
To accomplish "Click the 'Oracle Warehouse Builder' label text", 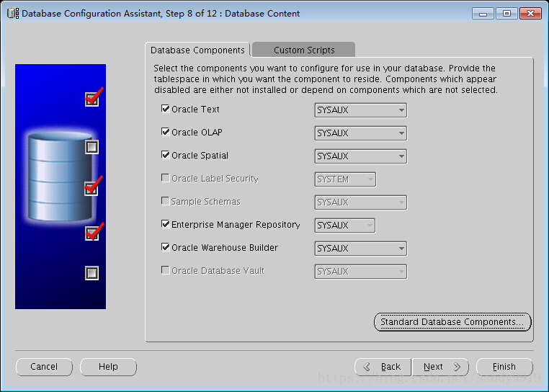I will tap(225, 248).
